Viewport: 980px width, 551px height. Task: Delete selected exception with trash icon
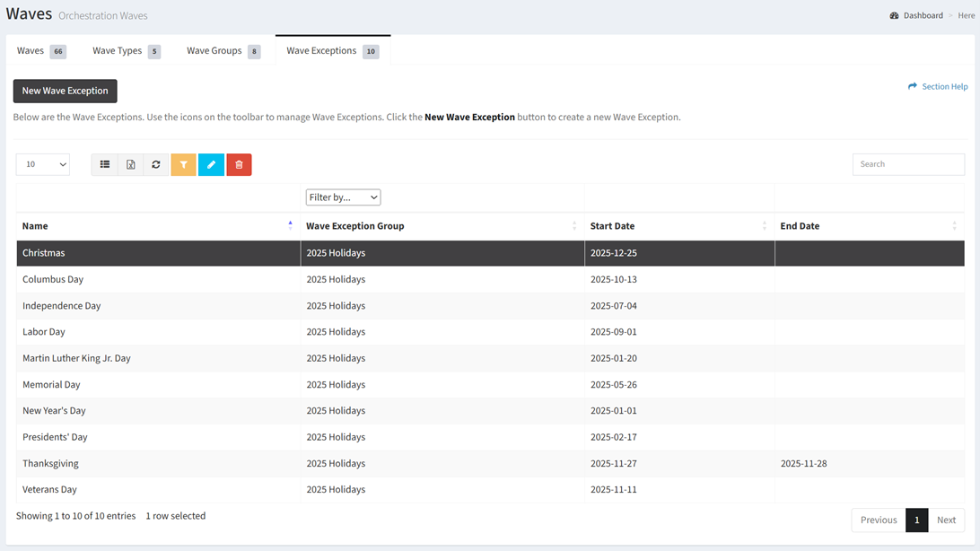[239, 164]
